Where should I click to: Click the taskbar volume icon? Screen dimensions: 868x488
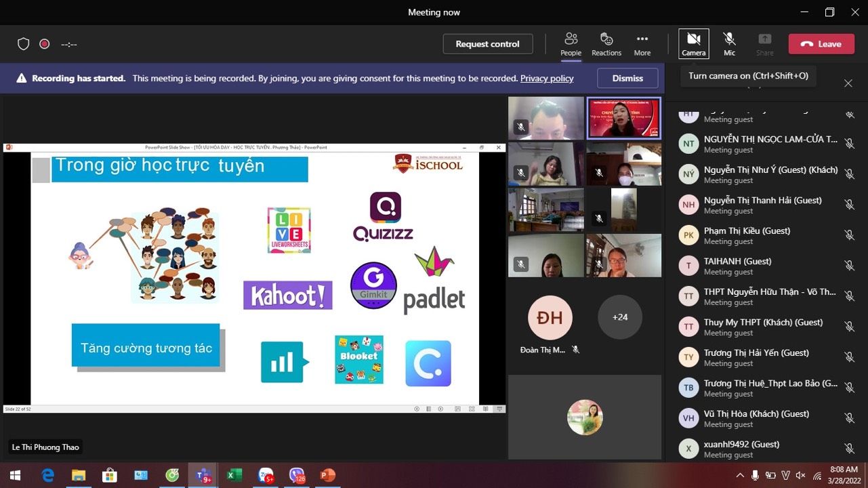[x=801, y=476]
